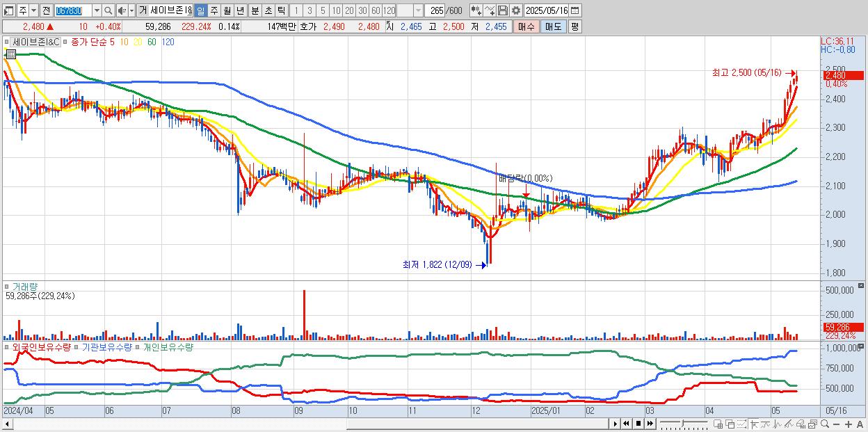Click the minus zoom-out icon

[x=837, y=424]
